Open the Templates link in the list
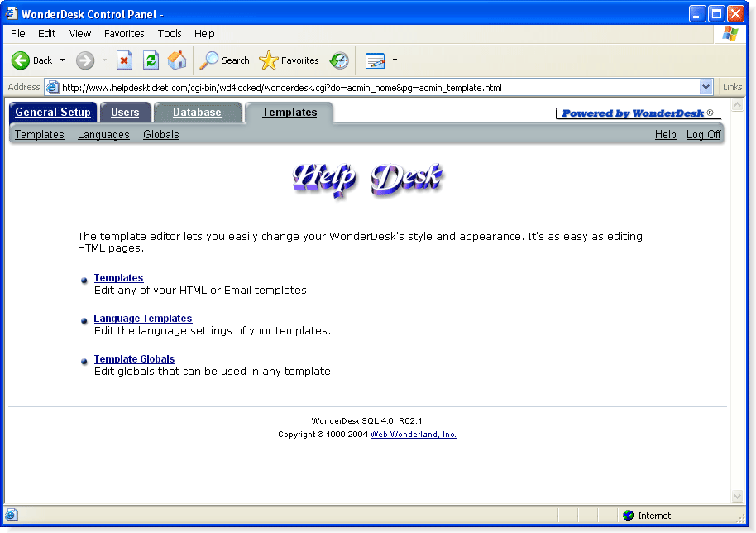The image size is (756, 533). [x=118, y=278]
